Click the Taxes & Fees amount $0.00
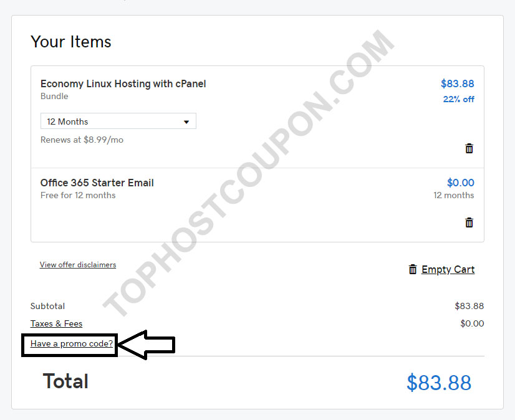515x420 pixels. (472, 323)
